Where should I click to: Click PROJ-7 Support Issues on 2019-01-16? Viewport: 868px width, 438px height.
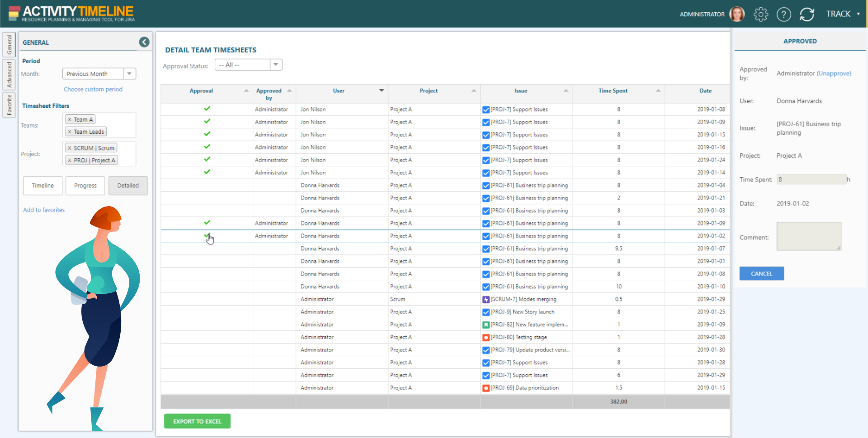(519, 147)
